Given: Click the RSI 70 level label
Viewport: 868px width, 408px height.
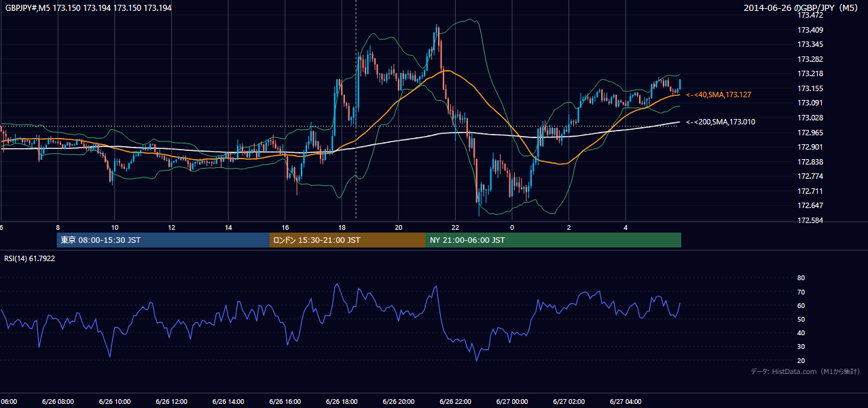Looking at the screenshot, I should (801, 292).
